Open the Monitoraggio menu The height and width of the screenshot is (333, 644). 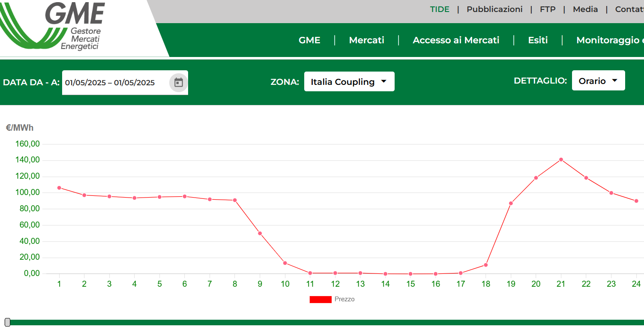pyautogui.click(x=609, y=40)
